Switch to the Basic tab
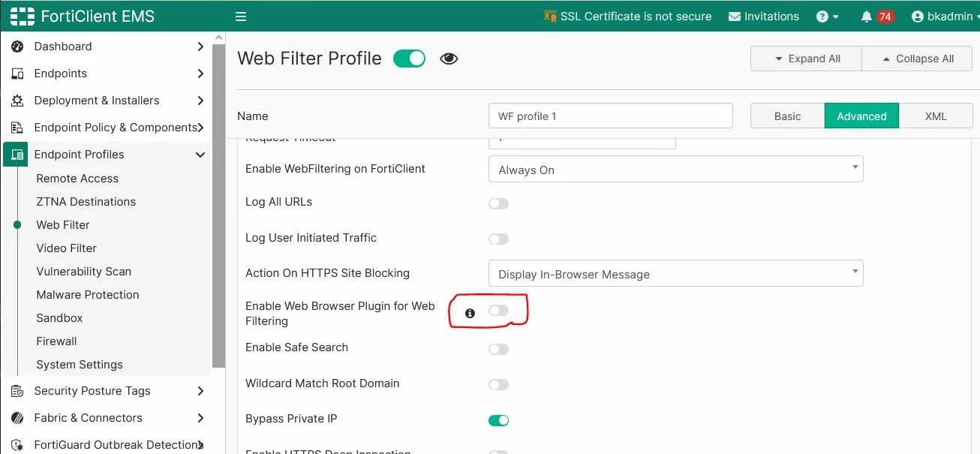Image resolution: width=980 pixels, height=454 pixels. [x=787, y=116]
